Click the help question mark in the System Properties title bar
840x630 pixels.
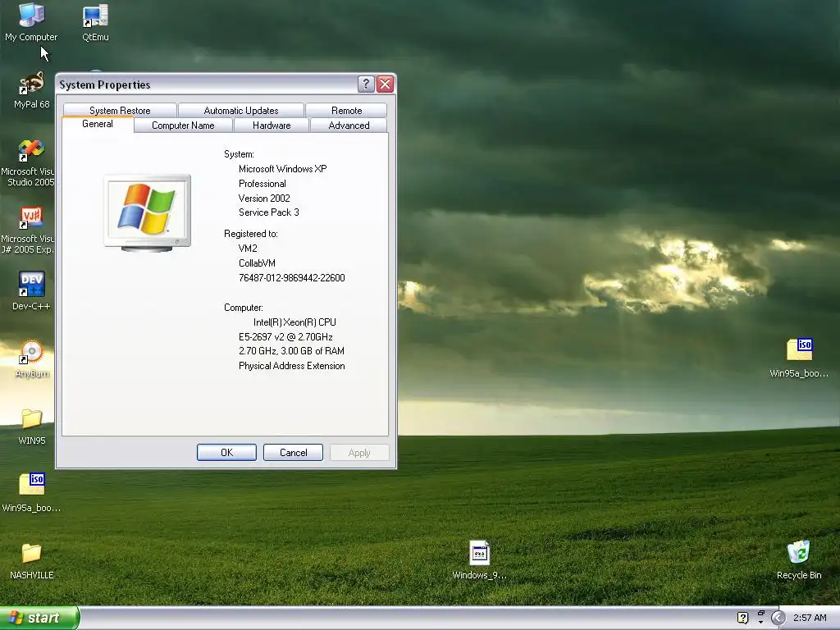[x=366, y=84]
